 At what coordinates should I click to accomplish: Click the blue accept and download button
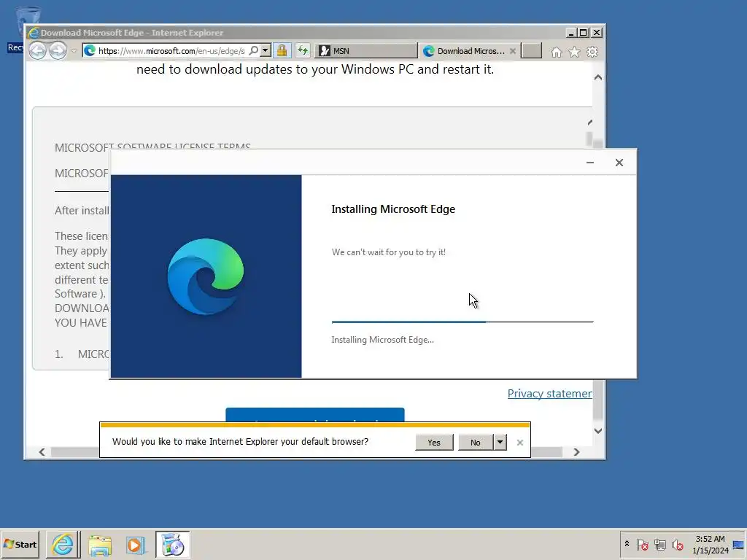tap(315, 415)
